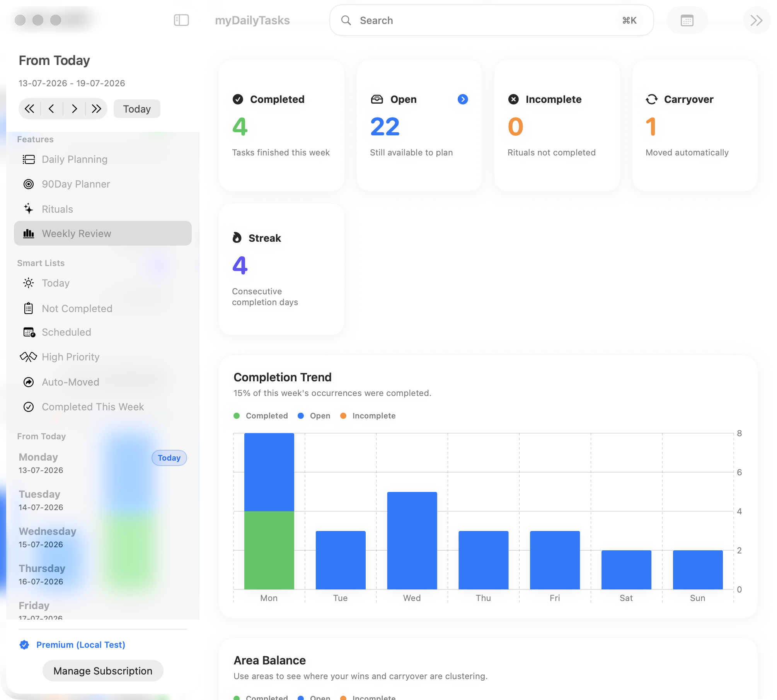
Task: Select Weekly Review in sidebar
Action: click(x=103, y=233)
